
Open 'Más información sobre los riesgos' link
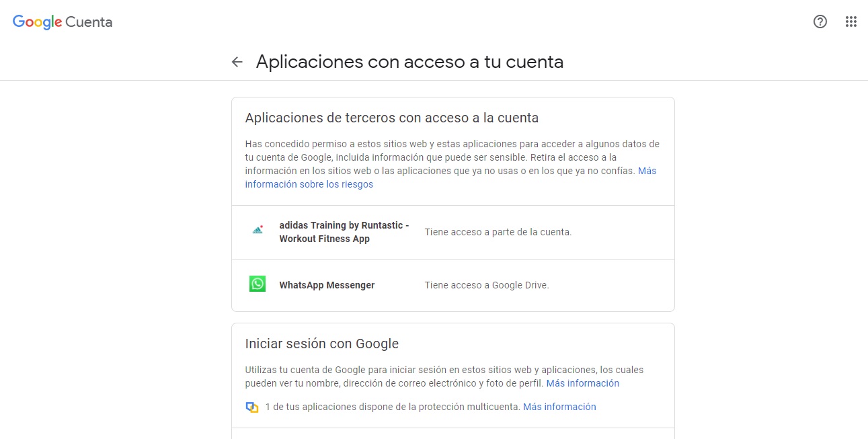tap(309, 184)
